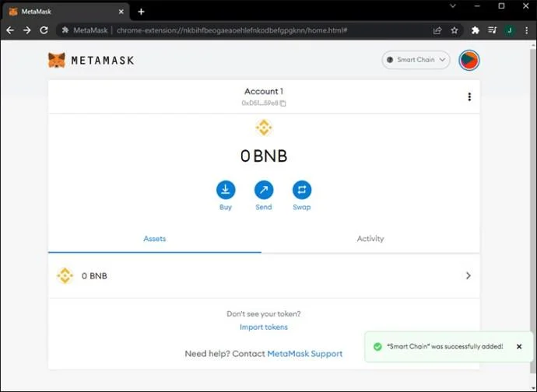Open the tab search chevron in the title bar
This screenshot has width=537, height=392.
pos(453,6)
